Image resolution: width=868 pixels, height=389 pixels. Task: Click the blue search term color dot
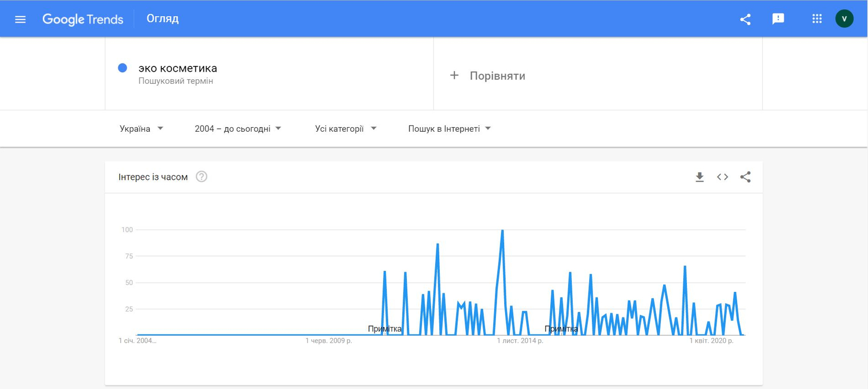pos(123,68)
